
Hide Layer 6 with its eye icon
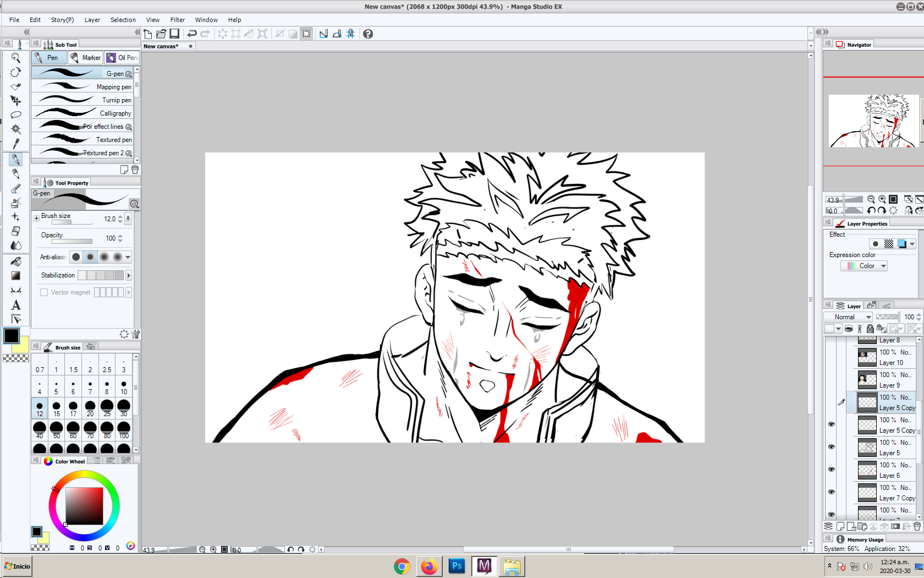831,470
